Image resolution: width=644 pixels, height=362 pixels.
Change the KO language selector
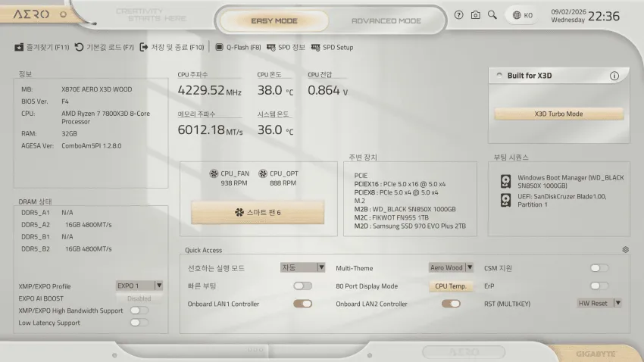523,15
